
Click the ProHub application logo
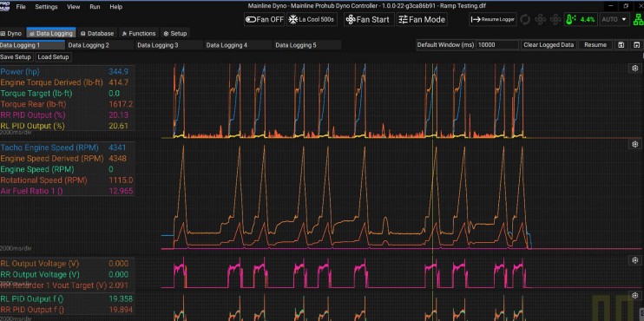(4, 6)
